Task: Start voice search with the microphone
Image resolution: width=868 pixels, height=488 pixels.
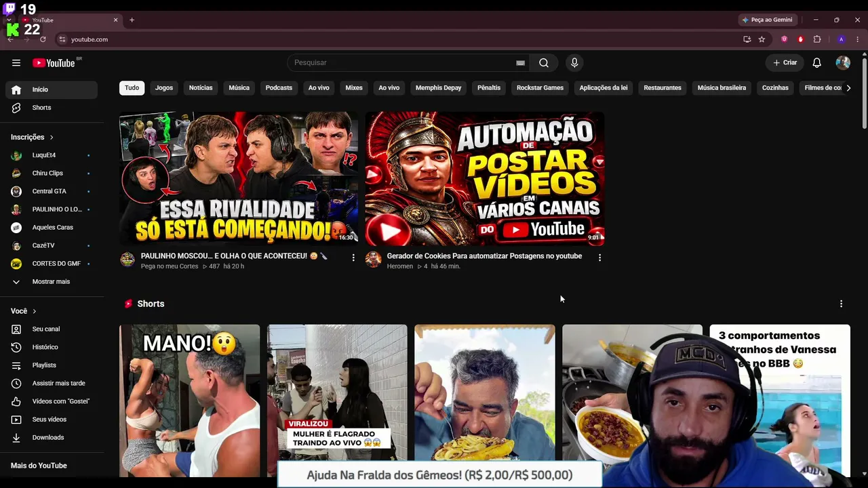Action: tap(574, 63)
